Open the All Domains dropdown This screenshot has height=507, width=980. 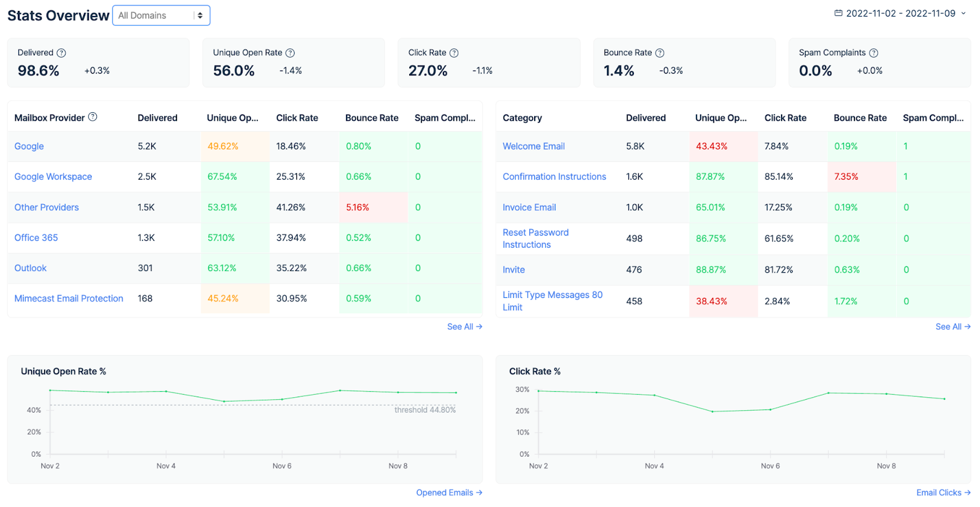(161, 15)
